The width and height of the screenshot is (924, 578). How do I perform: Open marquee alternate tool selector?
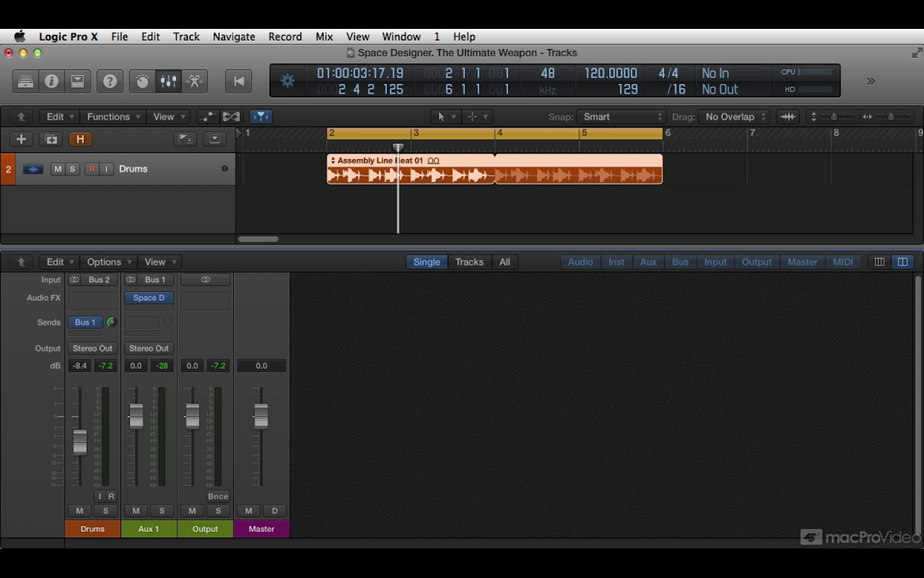pyautogui.click(x=477, y=116)
